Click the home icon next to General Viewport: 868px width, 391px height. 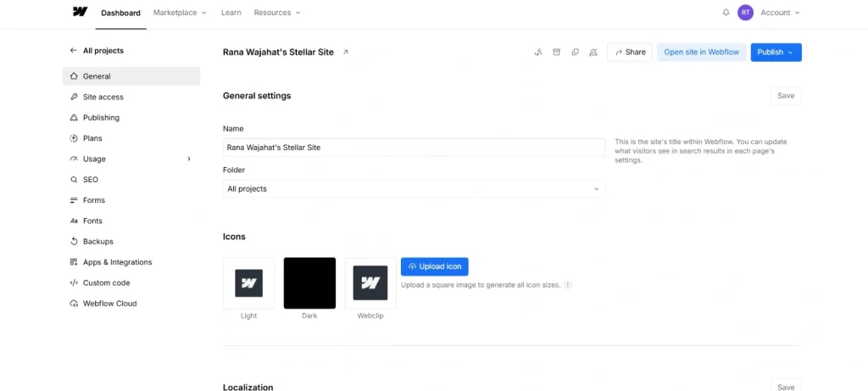[74, 76]
